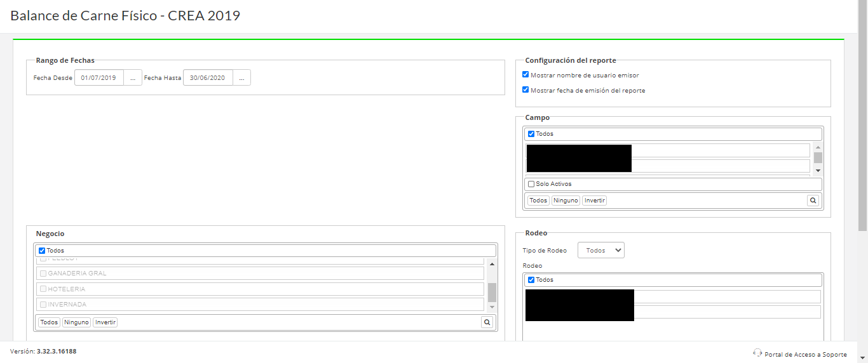Viewport: 868px width, 363px height.
Task: Click the headset icon for support portal
Action: coord(757,353)
